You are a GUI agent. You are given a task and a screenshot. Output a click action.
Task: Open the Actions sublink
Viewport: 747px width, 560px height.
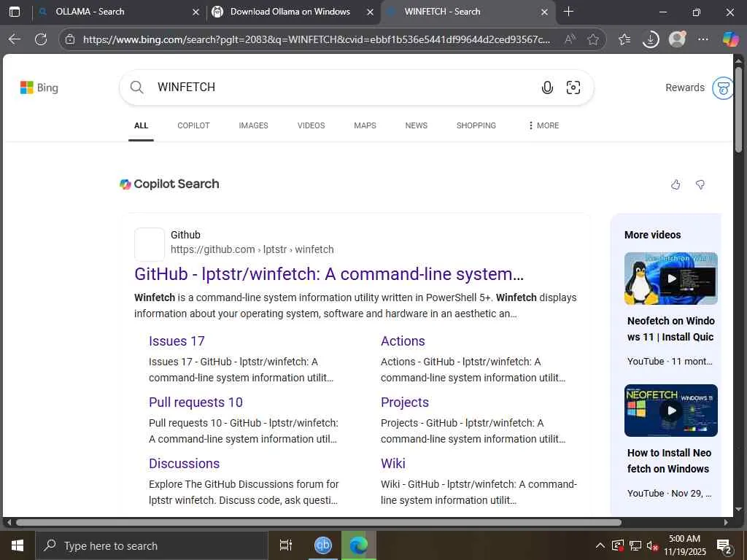point(403,341)
